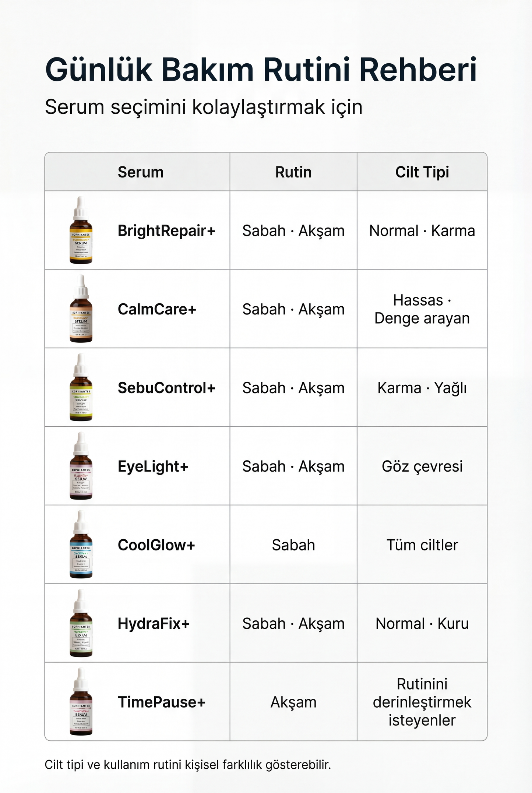
Task: Click the Cilt Tipi column header
Action: 422,172
